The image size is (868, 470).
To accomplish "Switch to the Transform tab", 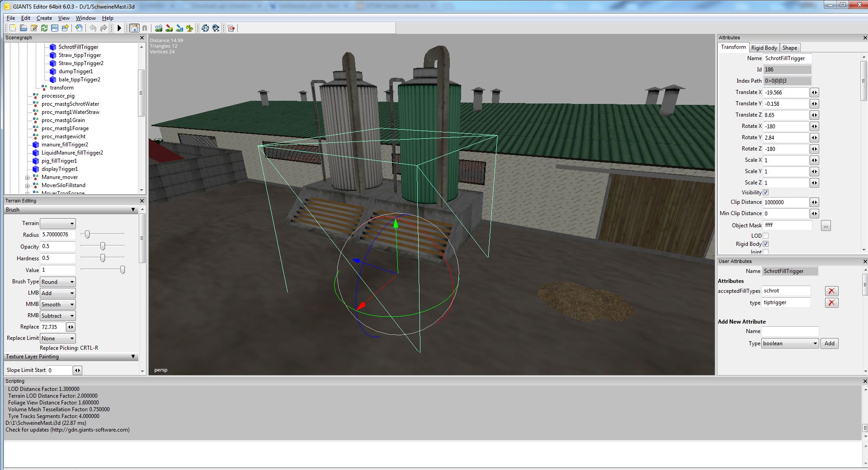I will [733, 47].
